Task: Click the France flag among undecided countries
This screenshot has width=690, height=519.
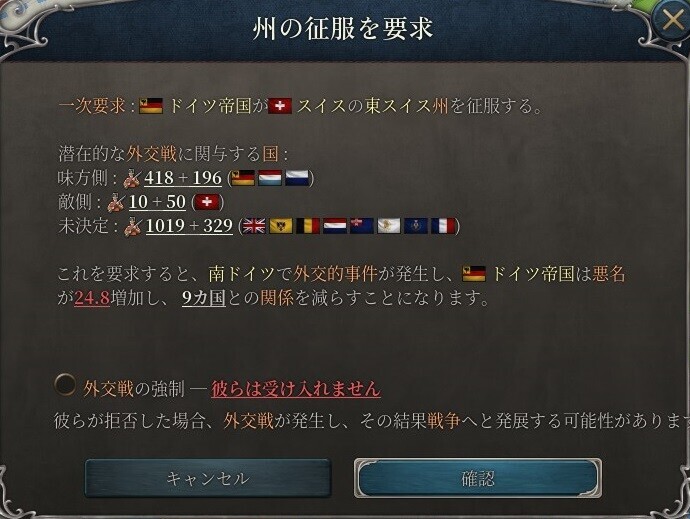Action: pyautogui.click(x=444, y=226)
